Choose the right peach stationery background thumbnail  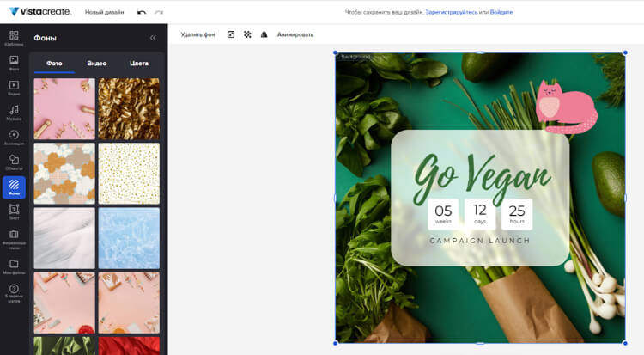129,303
